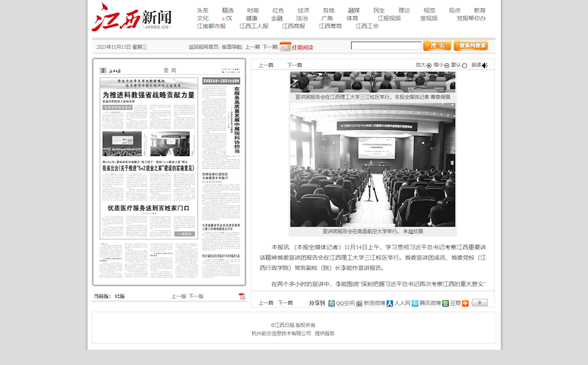Share article to 腾讯微博
Image resolution: width=588 pixels, height=365 pixels.
415,303
